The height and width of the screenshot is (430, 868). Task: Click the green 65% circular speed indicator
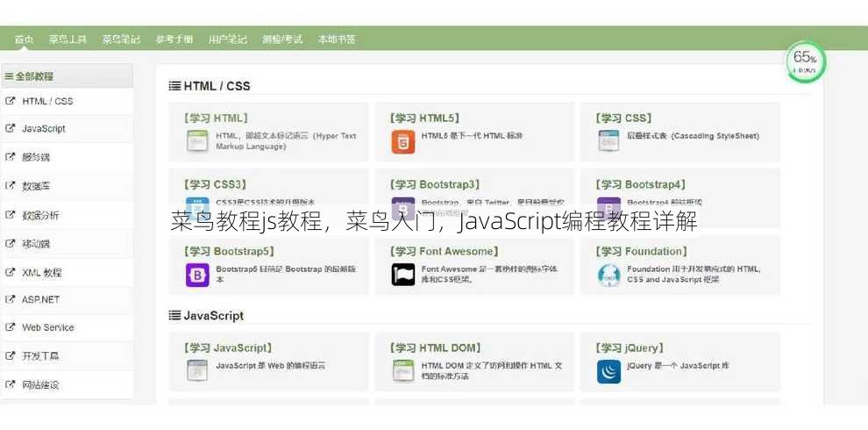point(805,62)
